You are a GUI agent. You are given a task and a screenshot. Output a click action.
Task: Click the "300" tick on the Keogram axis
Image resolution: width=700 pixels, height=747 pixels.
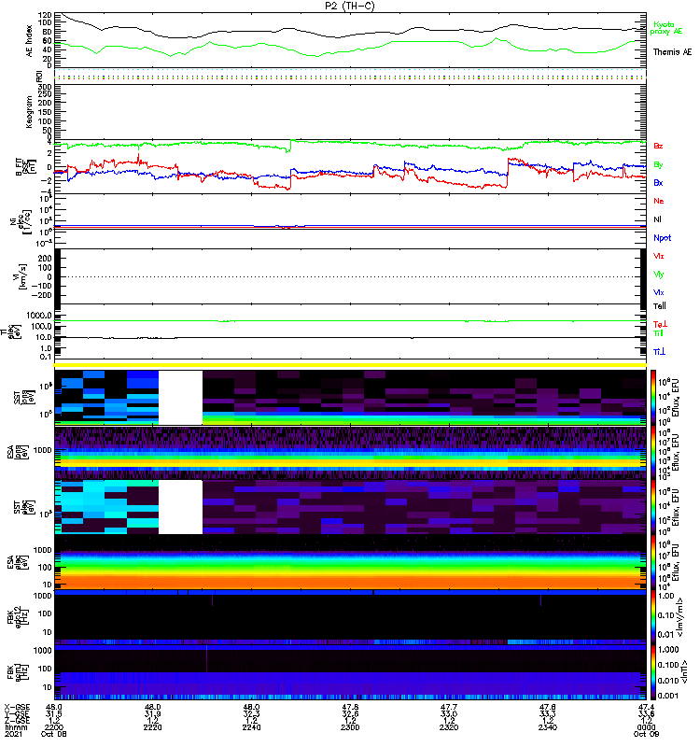tap(45, 87)
